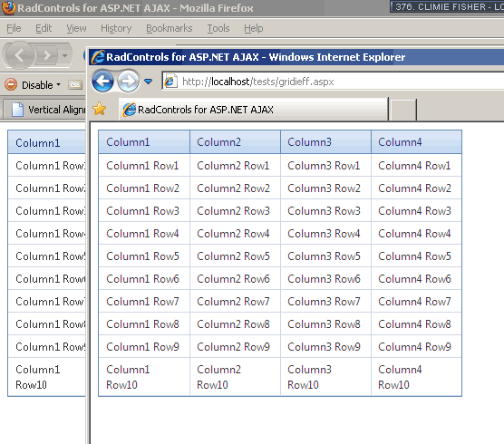Viewport: 504px width, 444px height.
Task: Select cell 'Column4 Row1' in IE grid
Action: 416,166
